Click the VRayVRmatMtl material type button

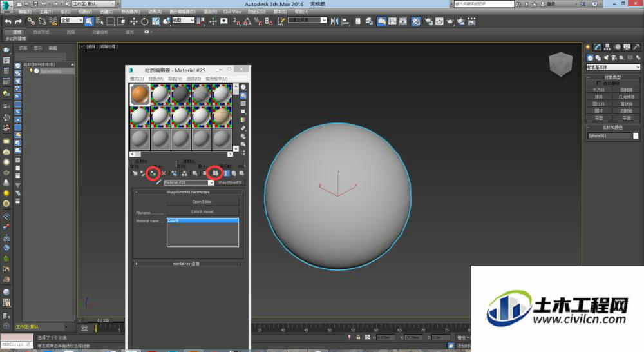coord(230,182)
